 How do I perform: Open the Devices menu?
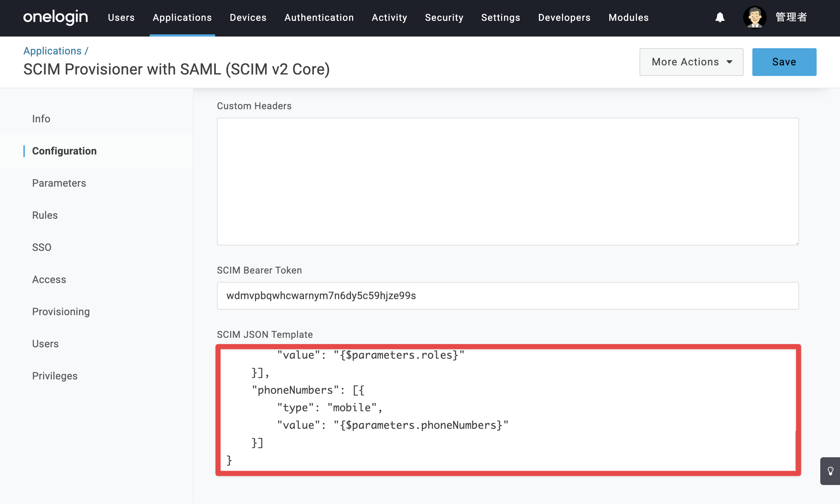click(248, 18)
